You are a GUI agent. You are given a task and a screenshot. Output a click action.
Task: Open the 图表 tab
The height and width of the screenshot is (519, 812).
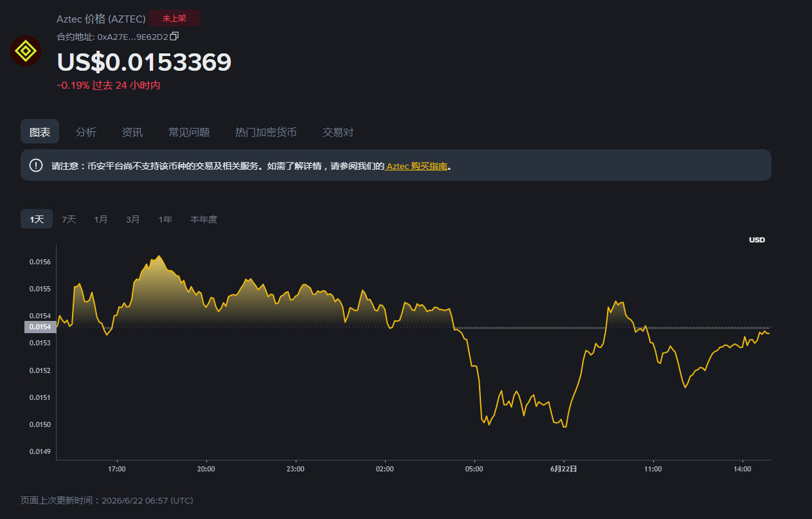tap(40, 132)
